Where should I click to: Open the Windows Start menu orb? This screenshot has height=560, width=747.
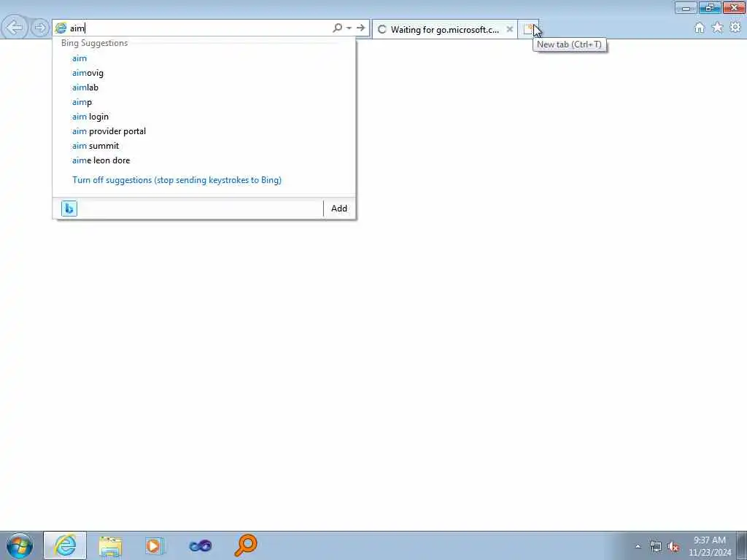click(20, 545)
